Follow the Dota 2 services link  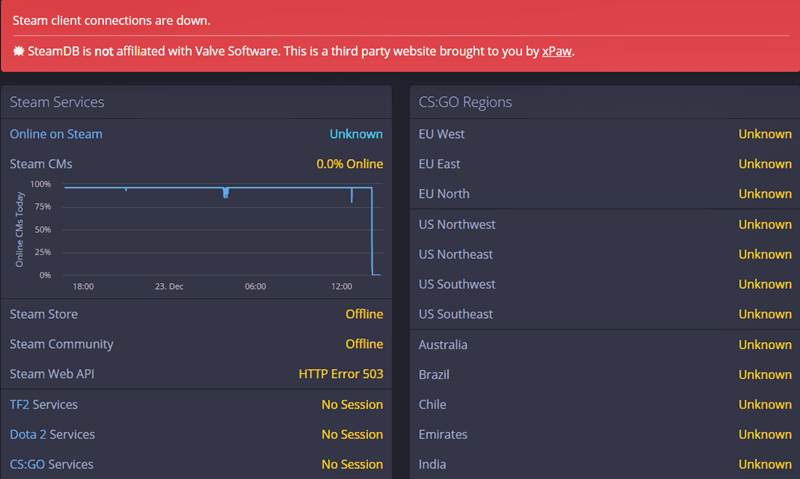(28, 435)
